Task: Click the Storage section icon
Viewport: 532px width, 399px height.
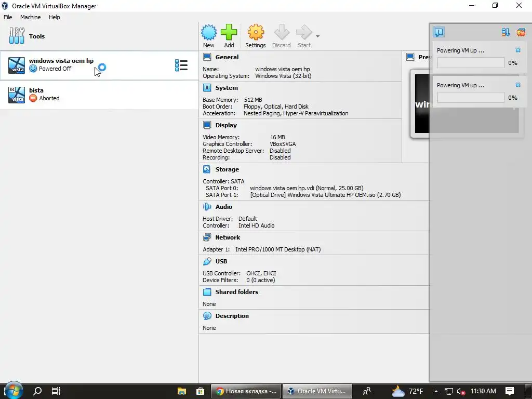Action: (207, 169)
